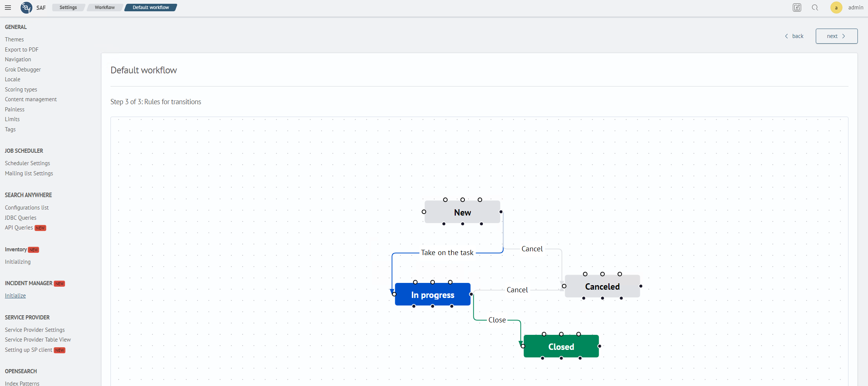Click the Close transition label

coord(497,320)
